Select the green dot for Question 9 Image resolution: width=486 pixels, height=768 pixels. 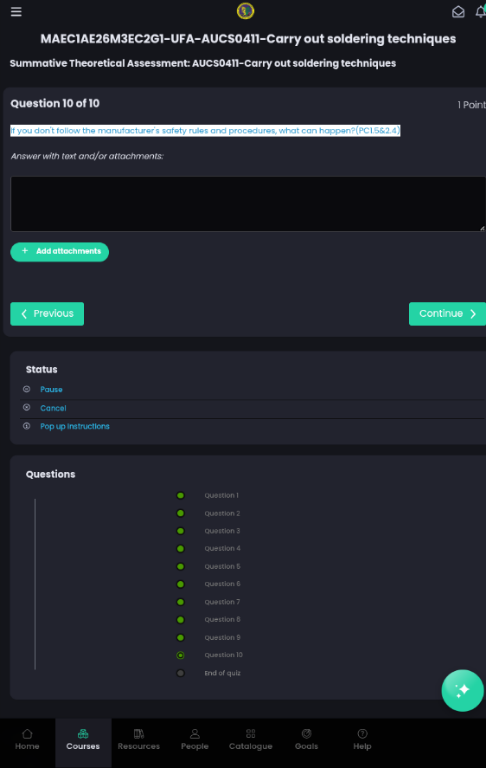[180, 637]
